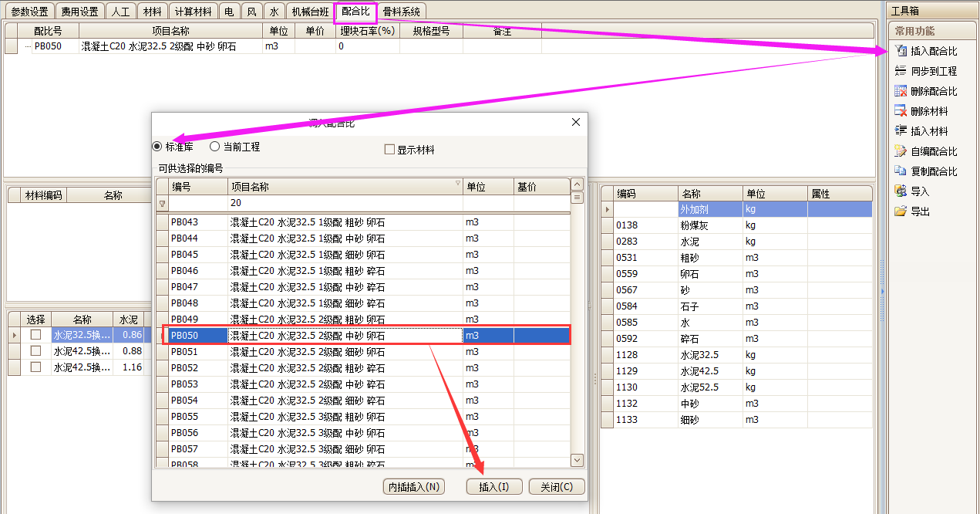
Task: Select the 当前工程 radio button
Action: coord(215,147)
